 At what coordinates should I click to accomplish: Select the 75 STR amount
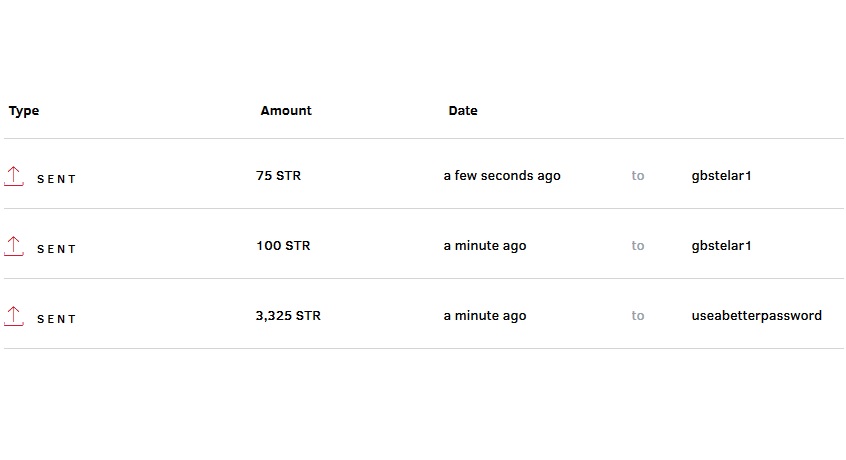pos(278,176)
